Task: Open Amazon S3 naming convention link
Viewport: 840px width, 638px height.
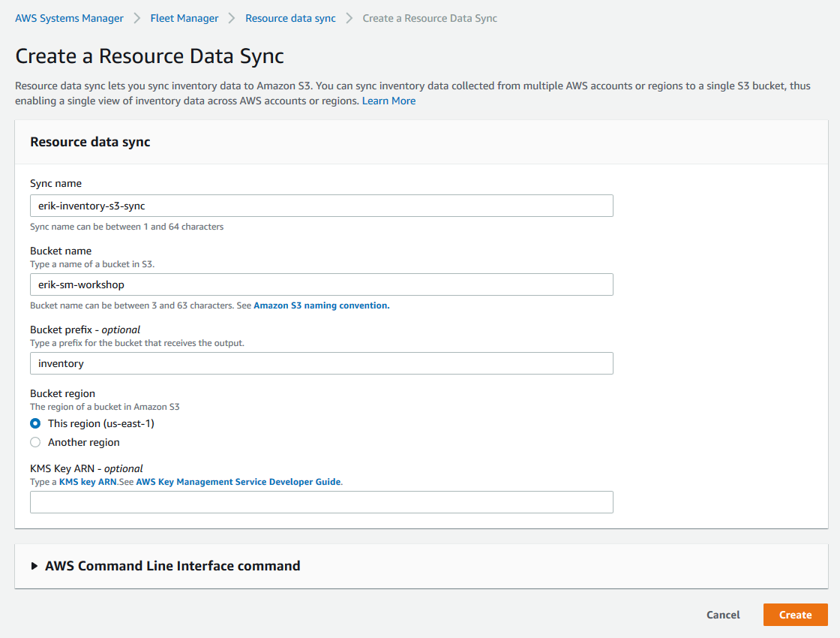Action: point(322,305)
